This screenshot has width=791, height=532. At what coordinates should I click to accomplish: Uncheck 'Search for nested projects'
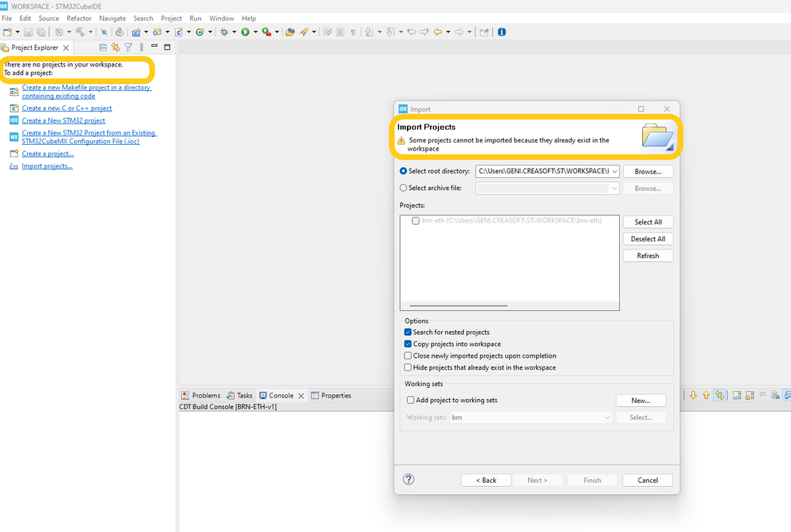tap(408, 332)
